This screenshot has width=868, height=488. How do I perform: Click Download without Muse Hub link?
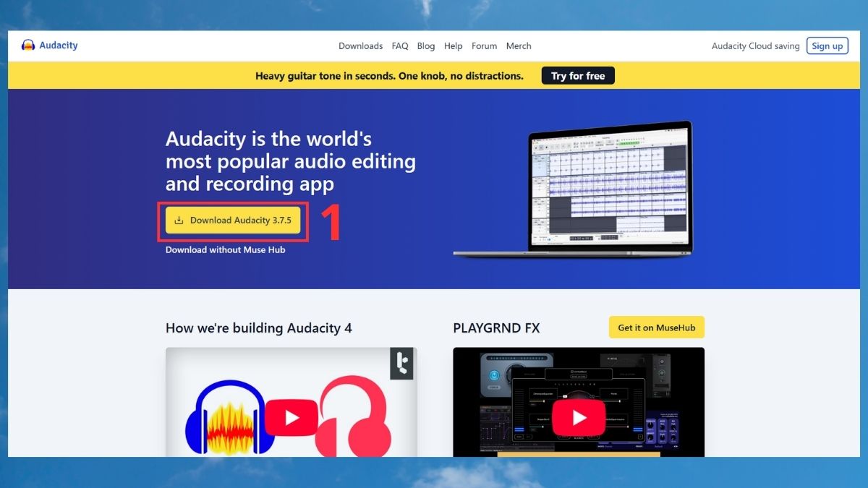(226, 250)
